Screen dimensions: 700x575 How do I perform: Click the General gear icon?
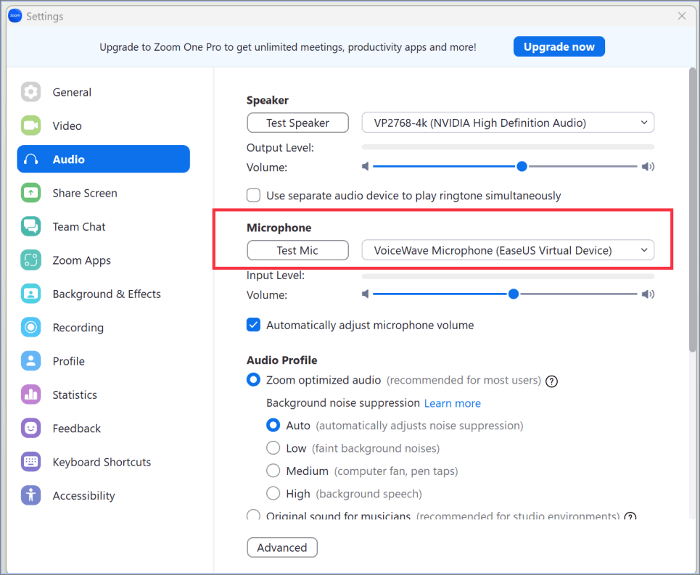point(31,92)
